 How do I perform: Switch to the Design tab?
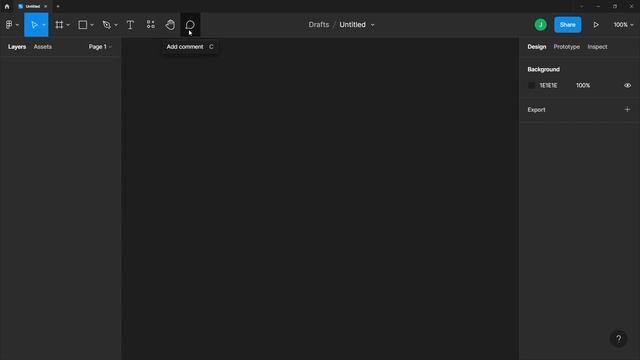[x=536, y=47]
